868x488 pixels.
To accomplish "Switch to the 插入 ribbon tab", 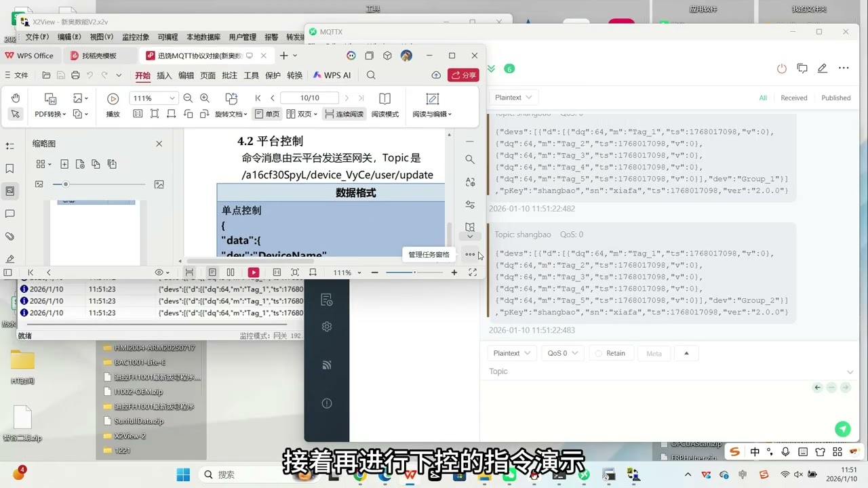I will [164, 75].
